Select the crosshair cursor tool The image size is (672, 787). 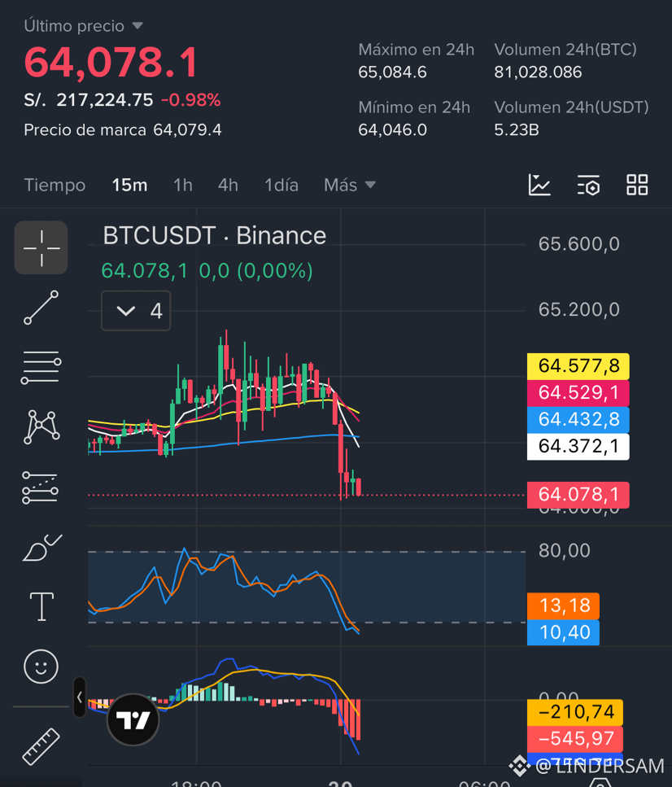point(41,248)
